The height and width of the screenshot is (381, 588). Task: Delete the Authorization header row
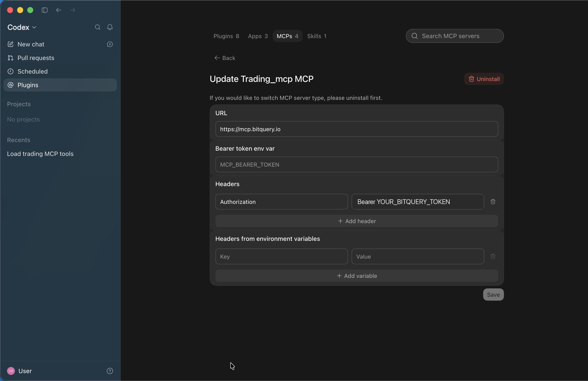click(x=493, y=202)
